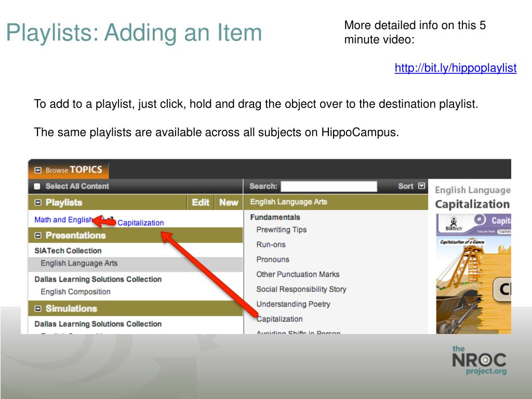
Task: Open the Math and English playlist
Action: pyautogui.click(x=64, y=220)
